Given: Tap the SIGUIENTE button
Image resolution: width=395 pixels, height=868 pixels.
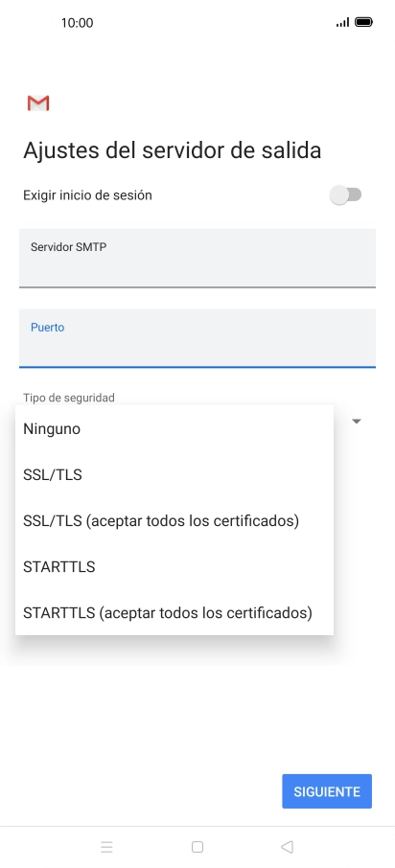Looking at the screenshot, I should pos(327,791).
